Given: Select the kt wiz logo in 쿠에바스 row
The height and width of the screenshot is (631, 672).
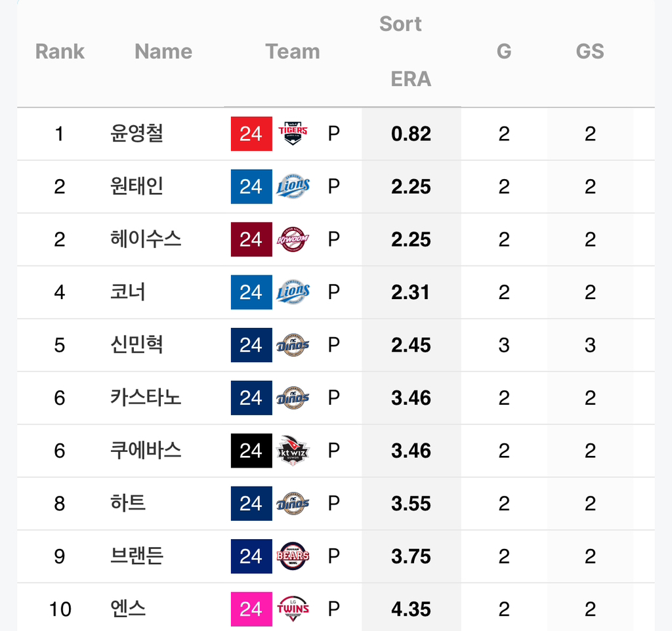Looking at the screenshot, I should [293, 450].
